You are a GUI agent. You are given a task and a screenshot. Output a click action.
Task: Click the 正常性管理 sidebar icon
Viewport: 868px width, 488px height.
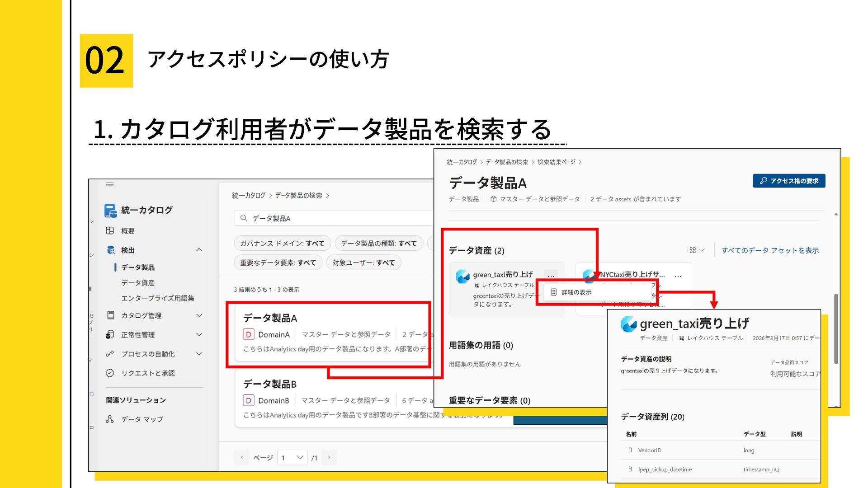tap(110, 335)
